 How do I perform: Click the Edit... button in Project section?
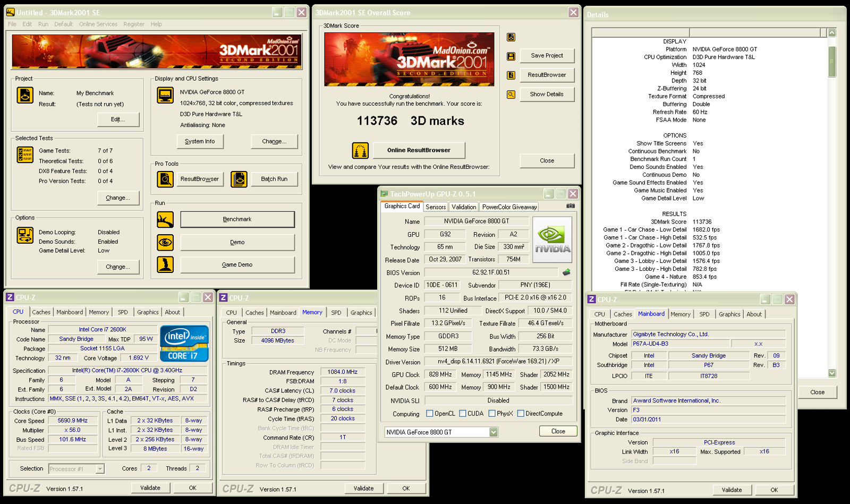tap(118, 119)
